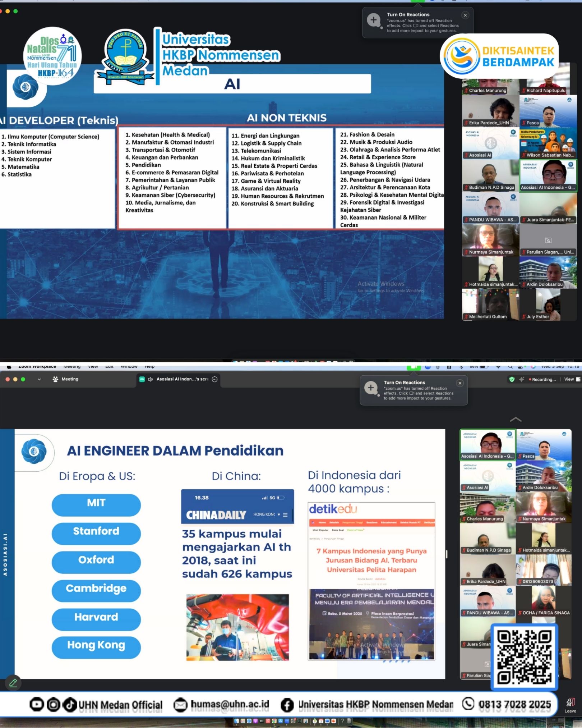Select Juara Simanjuntak-FE... tile in the AI NON TEKNIS window
The image size is (582, 728).
(x=548, y=208)
